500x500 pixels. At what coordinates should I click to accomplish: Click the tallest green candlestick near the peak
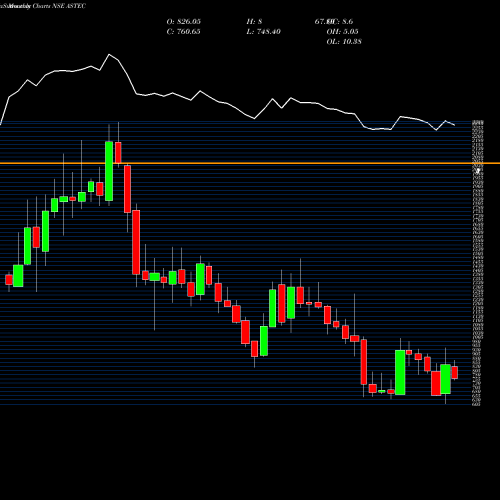tap(109, 171)
